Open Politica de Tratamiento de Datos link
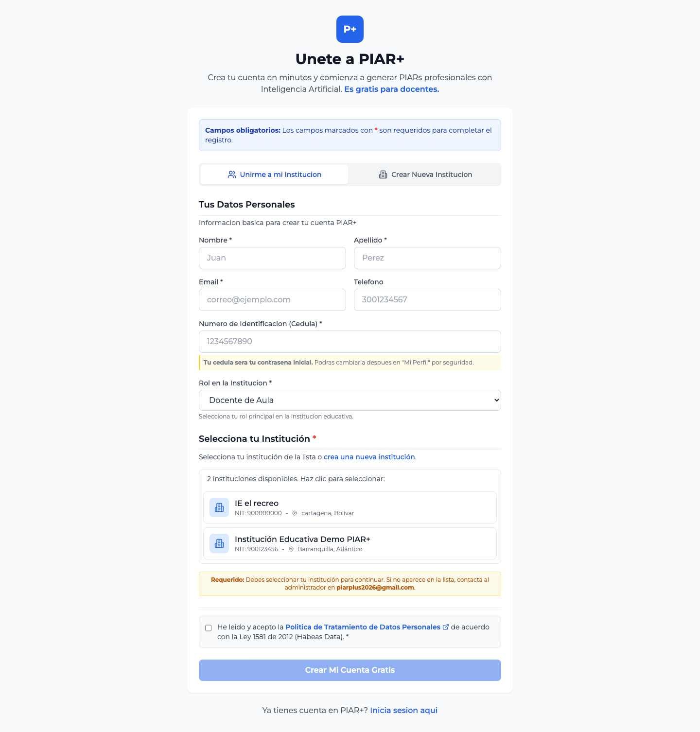Image resolution: width=700 pixels, height=732 pixels. click(x=363, y=627)
